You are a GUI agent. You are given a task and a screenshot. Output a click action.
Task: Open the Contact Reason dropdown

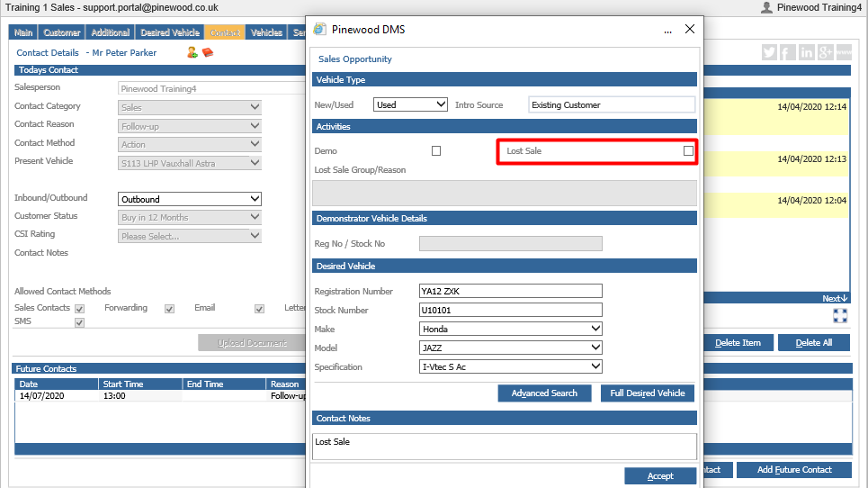(189, 126)
